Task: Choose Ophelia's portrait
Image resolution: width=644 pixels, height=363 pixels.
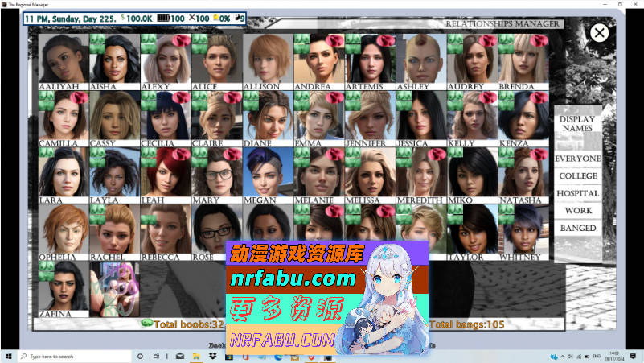Action: pyautogui.click(x=63, y=229)
